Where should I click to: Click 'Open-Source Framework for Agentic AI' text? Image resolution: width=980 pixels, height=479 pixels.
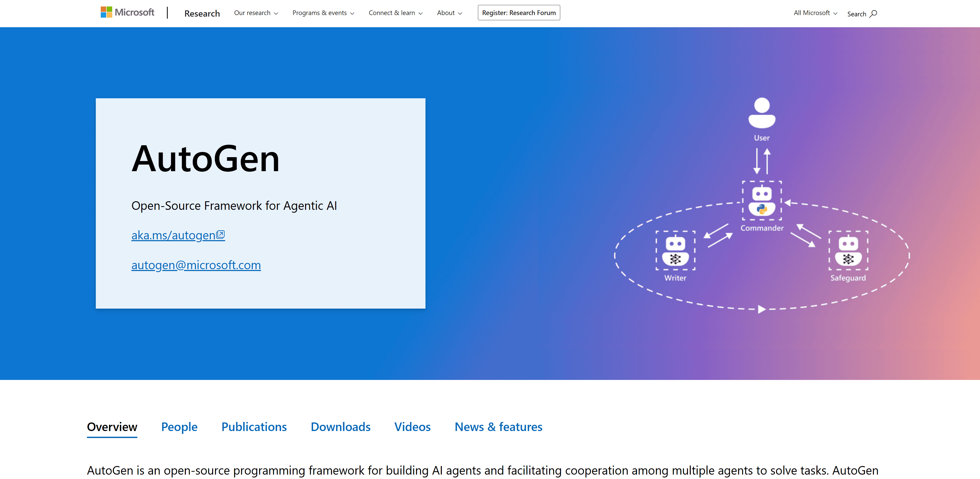click(234, 206)
